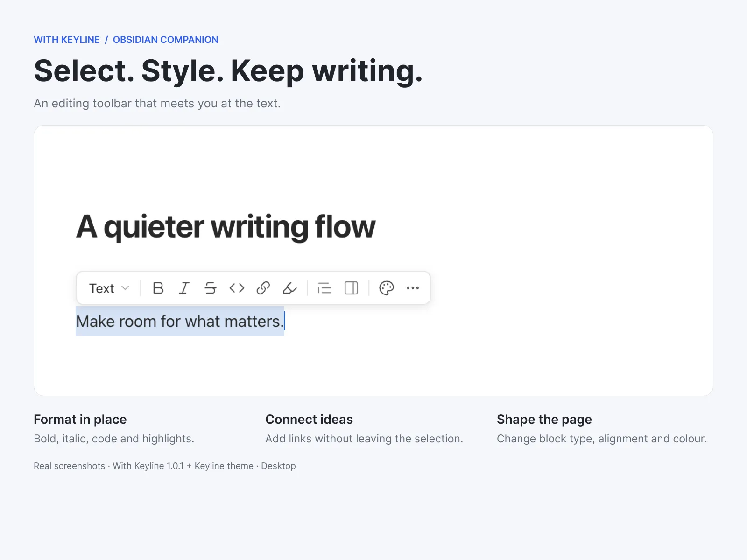The height and width of the screenshot is (560, 747).
Task: Click the selected line 'Make room for what matters.'
Action: pos(180,321)
